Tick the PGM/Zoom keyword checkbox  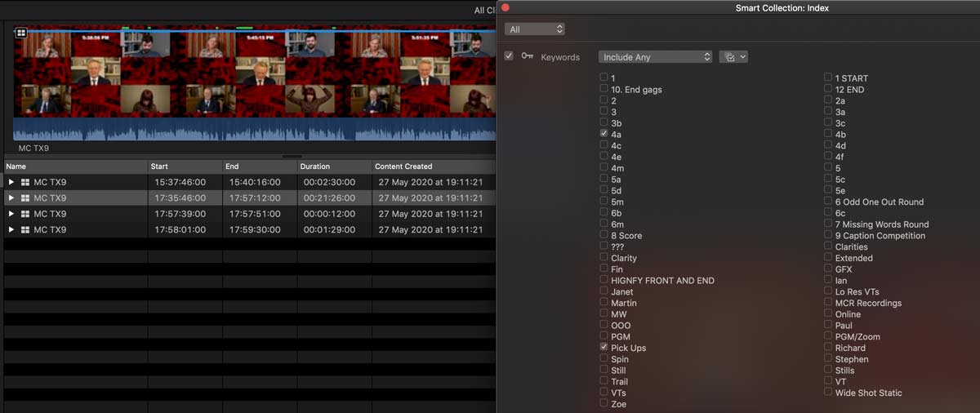(828, 335)
